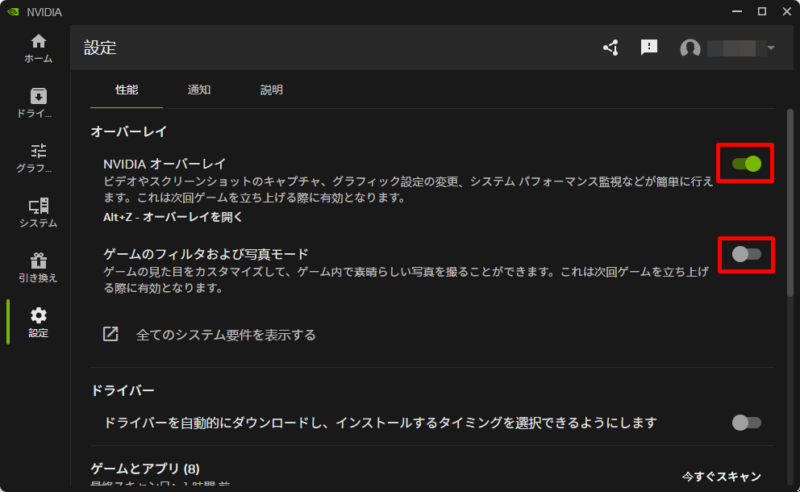Screen dimensions: 800x492
Task: Open the account dropdown arrow
Action: click(x=771, y=48)
